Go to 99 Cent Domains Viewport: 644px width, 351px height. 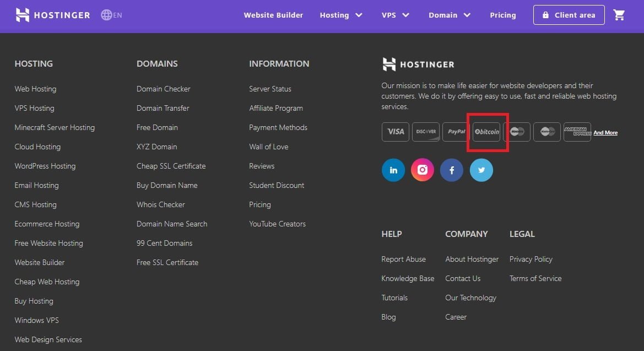pyautogui.click(x=164, y=244)
